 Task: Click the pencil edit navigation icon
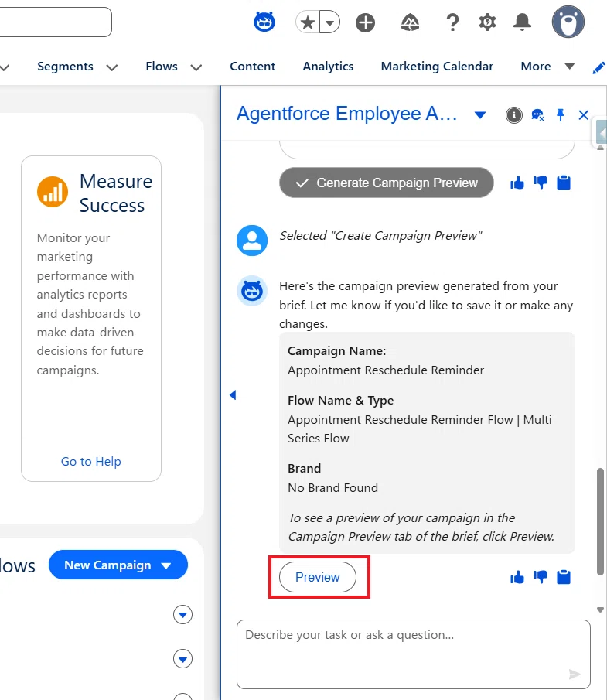tap(598, 68)
